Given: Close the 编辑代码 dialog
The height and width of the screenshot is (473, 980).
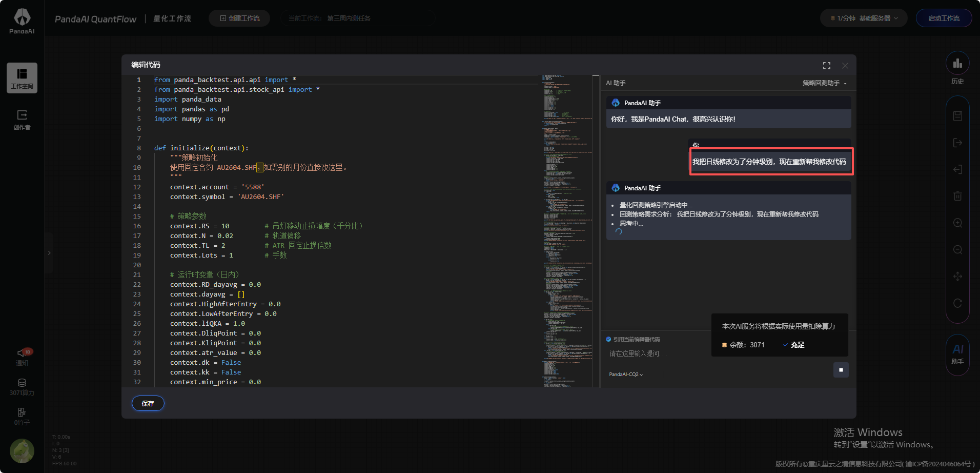Looking at the screenshot, I should tap(845, 66).
